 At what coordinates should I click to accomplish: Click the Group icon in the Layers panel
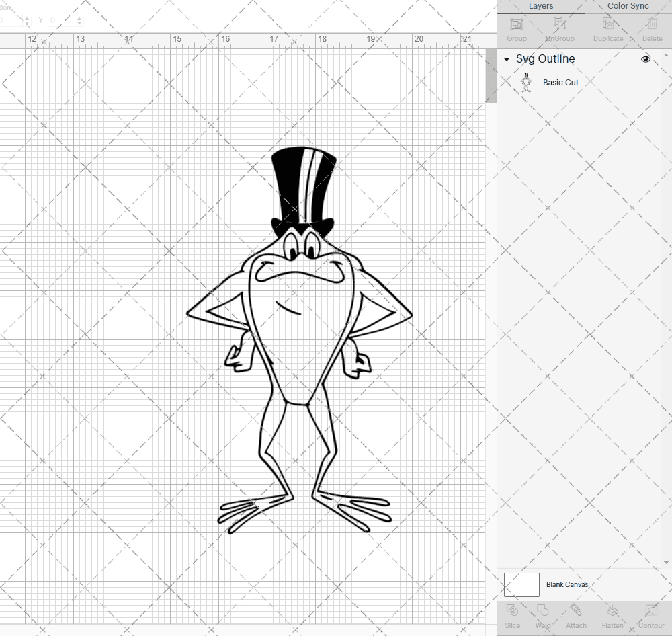point(516,28)
